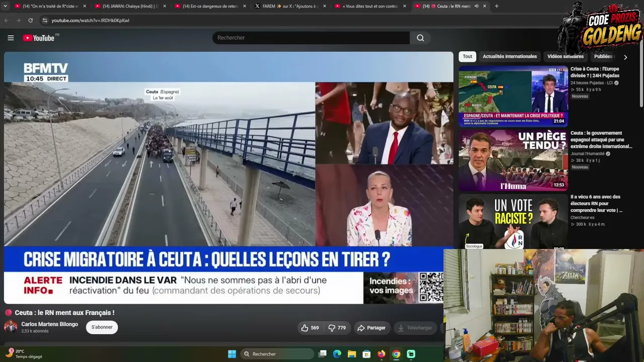644x362 pixels.
Task: Select the "Tout" filter chip
Action: pos(467,56)
